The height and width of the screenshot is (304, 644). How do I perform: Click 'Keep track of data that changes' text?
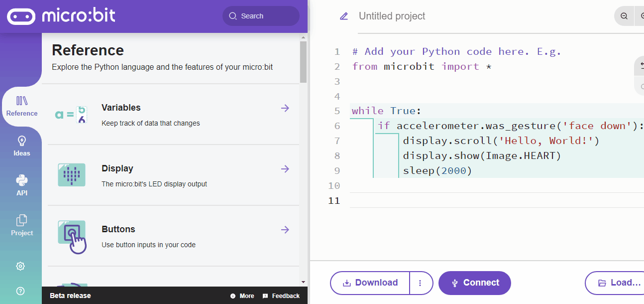point(151,123)
